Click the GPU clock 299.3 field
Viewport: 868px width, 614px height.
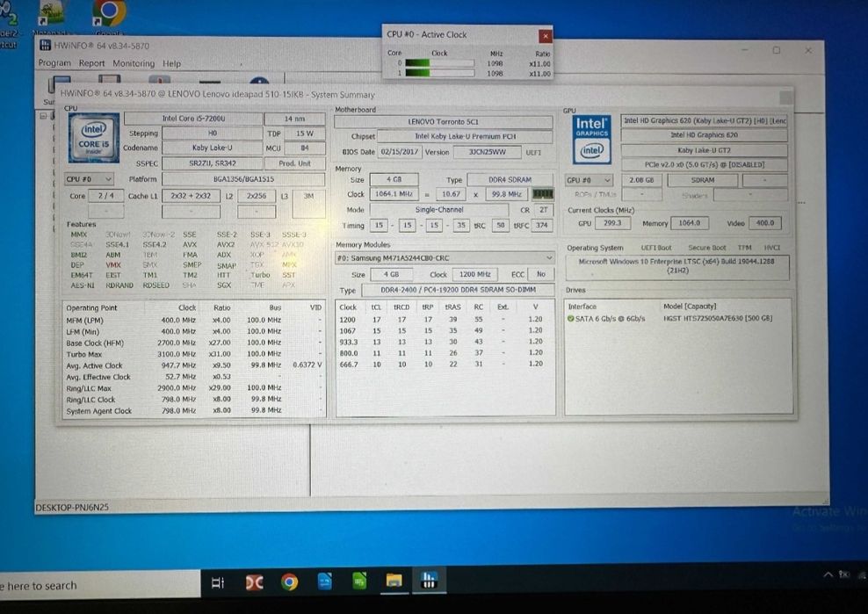tap(612, 223)
